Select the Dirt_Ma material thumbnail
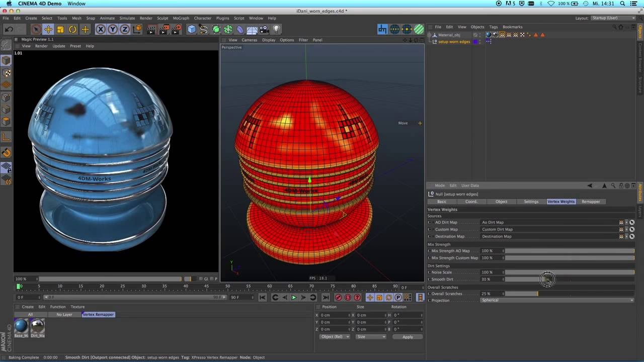 point(37,326)
